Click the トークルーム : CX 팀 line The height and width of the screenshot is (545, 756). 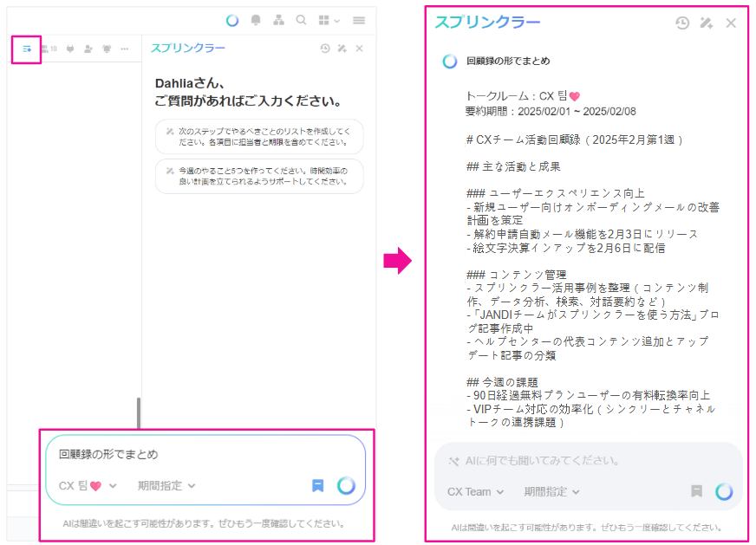pyautogui.click(x=523, y=96)
